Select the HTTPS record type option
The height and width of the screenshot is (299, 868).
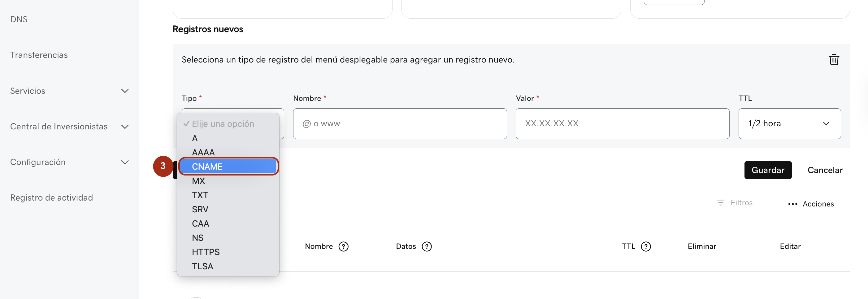tap(228, 252)
